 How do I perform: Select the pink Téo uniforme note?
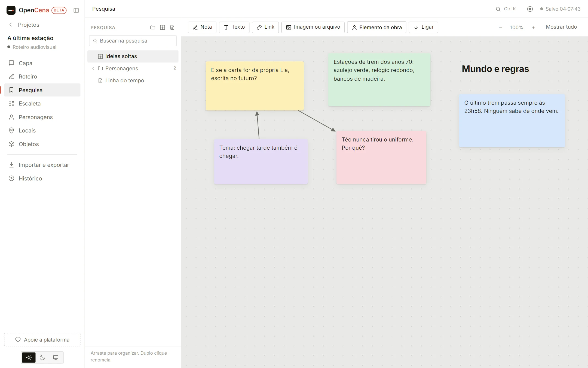381,158
